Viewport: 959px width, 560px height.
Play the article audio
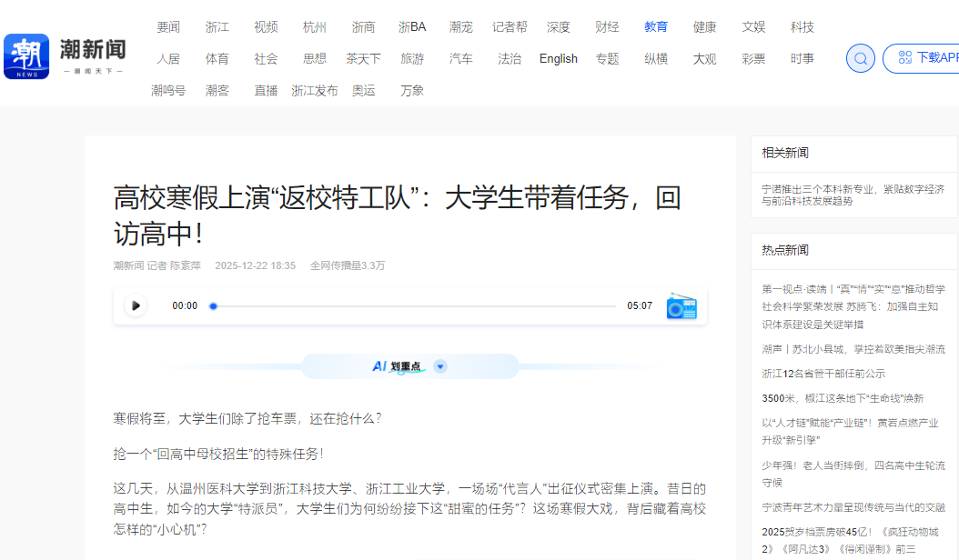coord(136,305)
